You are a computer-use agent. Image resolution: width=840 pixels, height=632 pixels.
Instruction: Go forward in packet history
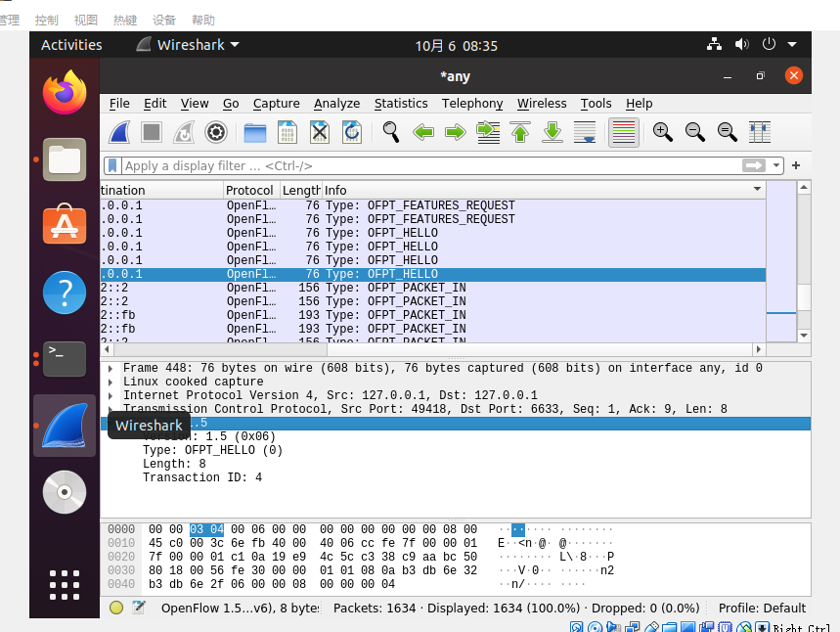456,132
